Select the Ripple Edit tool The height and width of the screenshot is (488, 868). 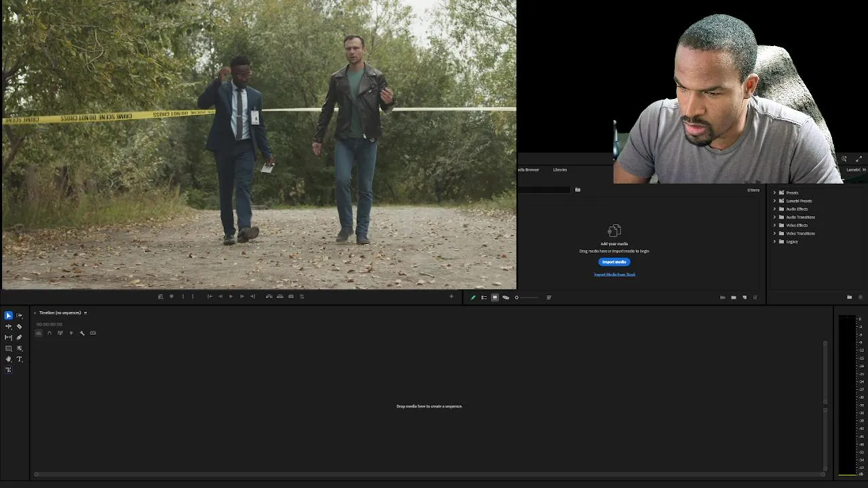(8, 326)
